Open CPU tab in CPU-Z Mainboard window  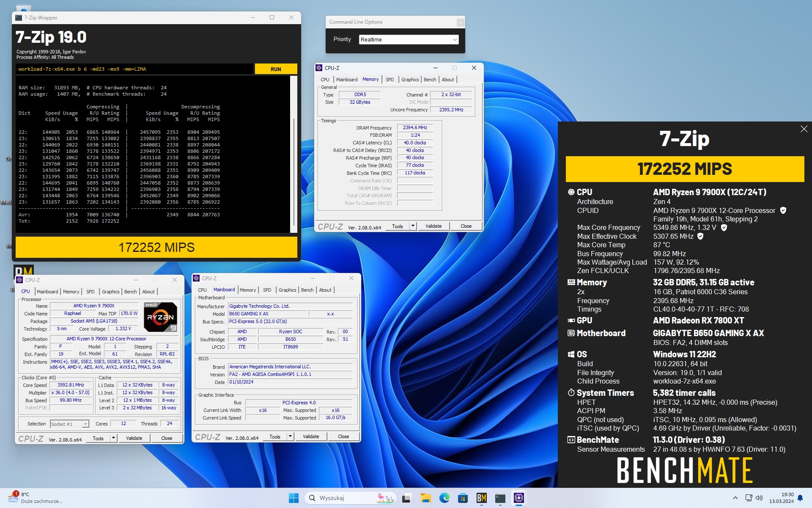202,290
